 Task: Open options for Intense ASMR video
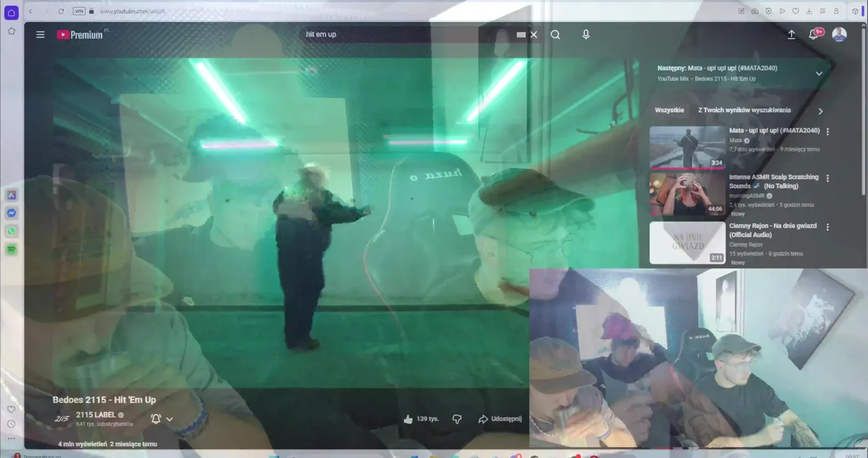pyautogui.click(x=827, y=179)
